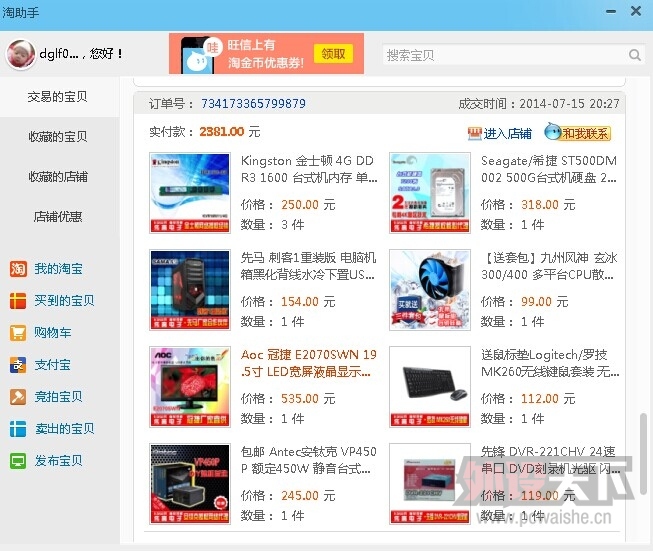Click the 318.00 元 price
Viewport: 653px width, 551px height.
point(548,204)
